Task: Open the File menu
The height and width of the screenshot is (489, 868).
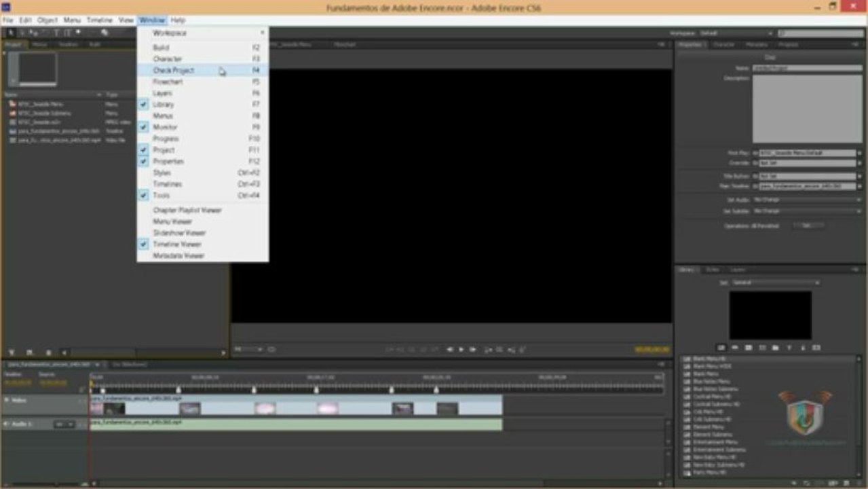Action: (7, 20)
